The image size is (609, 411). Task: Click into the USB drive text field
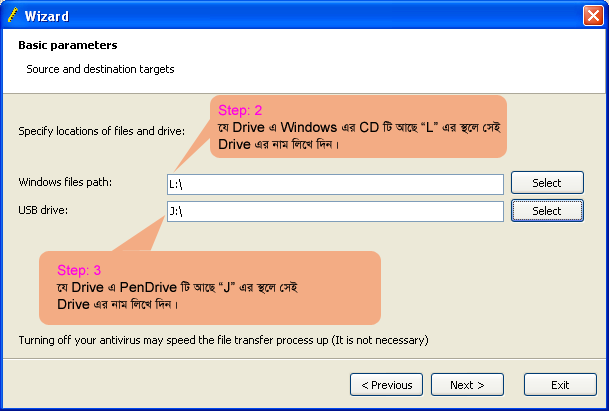point(335,211)
